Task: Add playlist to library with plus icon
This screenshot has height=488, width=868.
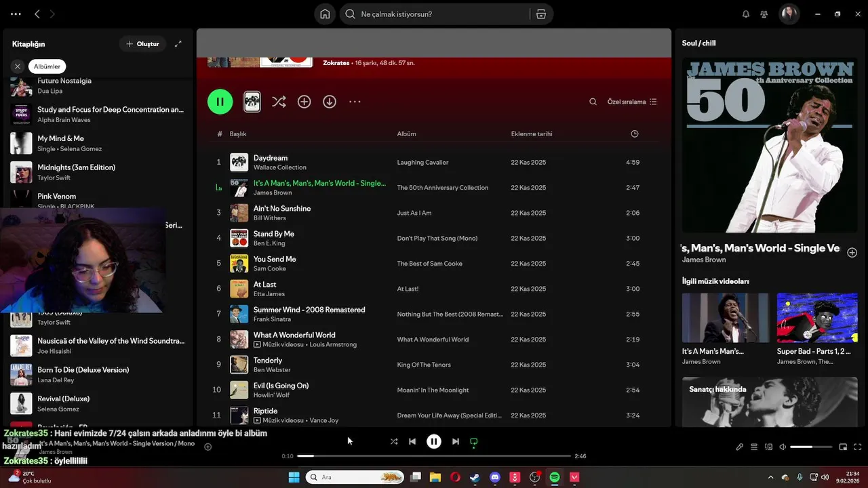Action: pyautogui.click(x=304, y=102)
